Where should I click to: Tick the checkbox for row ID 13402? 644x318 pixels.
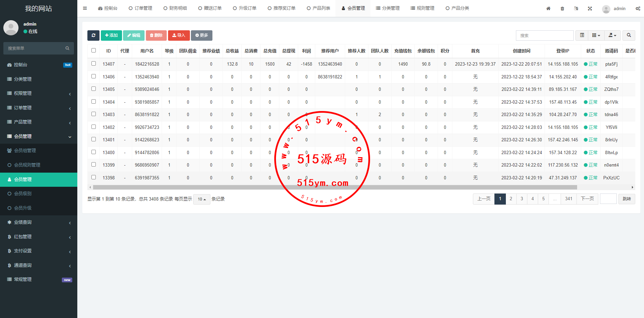(x=94, y=127)
